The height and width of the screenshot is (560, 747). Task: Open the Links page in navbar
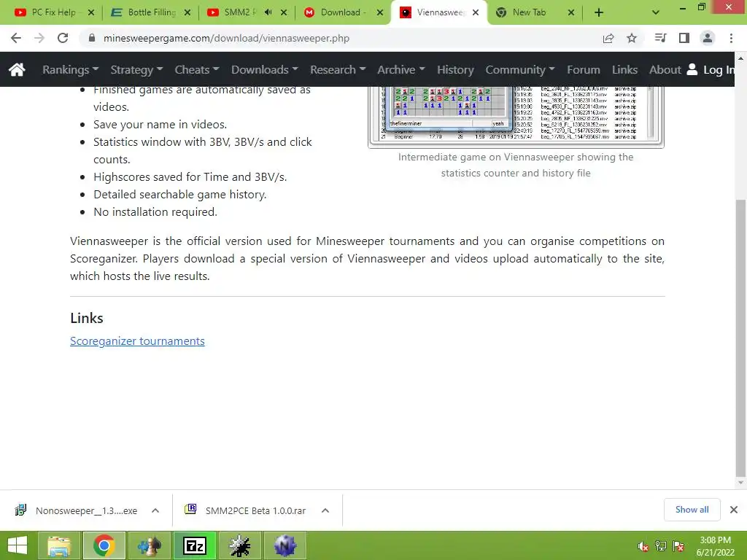point(624,69)
